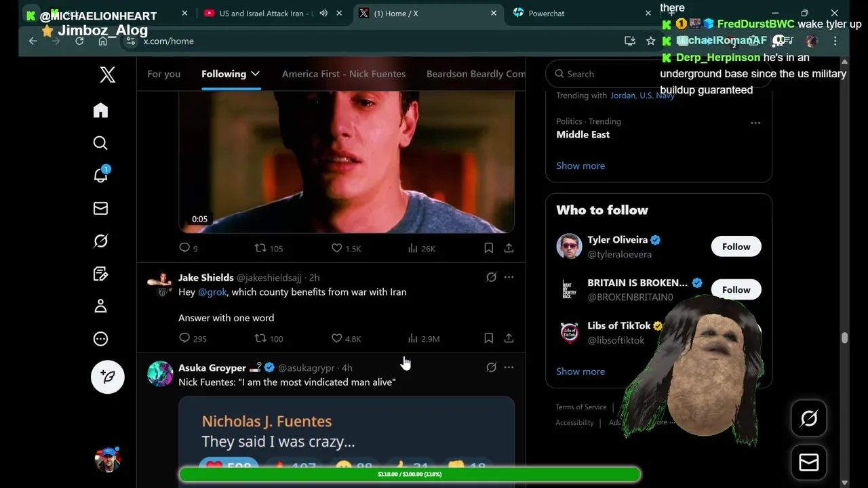Play the video with 0:05 timestamp
The image size is (868, 488).
(346, 161)
